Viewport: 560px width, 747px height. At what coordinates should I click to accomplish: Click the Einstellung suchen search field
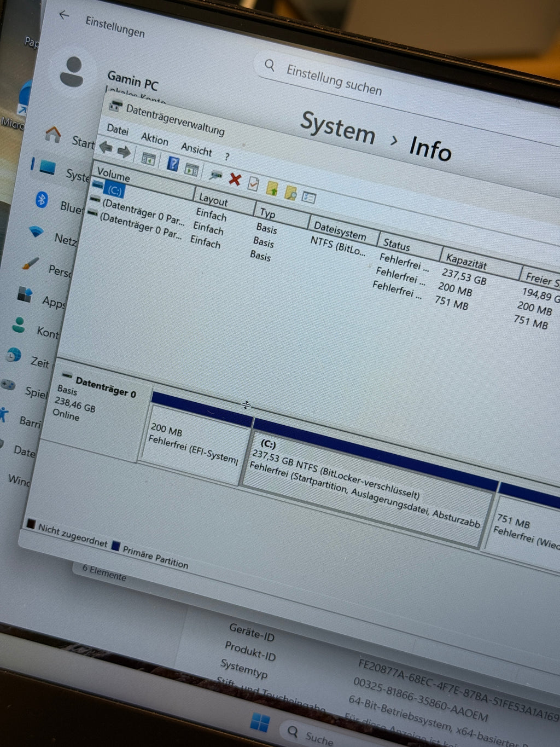pos(334,79)
